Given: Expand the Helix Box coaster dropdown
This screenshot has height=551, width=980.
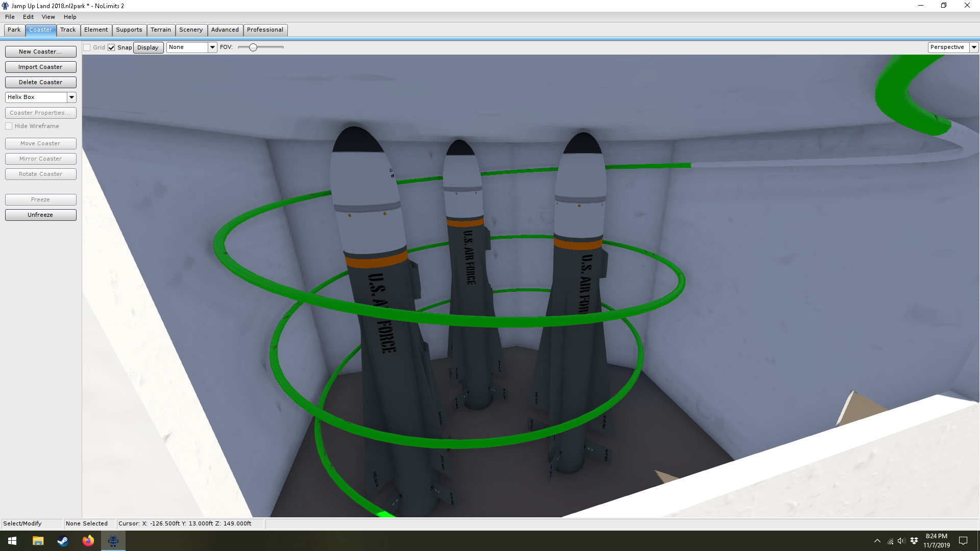Looking at the screenshot, I should pyautogui.click(x=71, y=97).
